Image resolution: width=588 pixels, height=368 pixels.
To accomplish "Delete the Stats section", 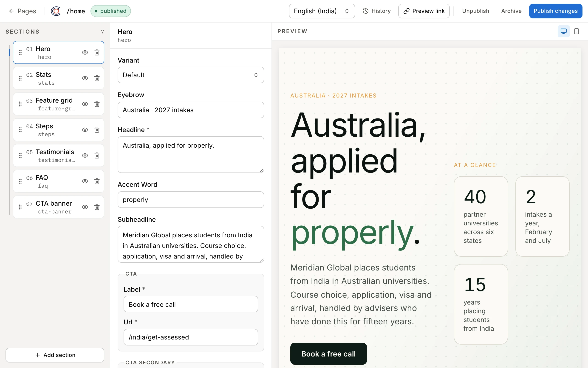I will click(x=97, y=78).
